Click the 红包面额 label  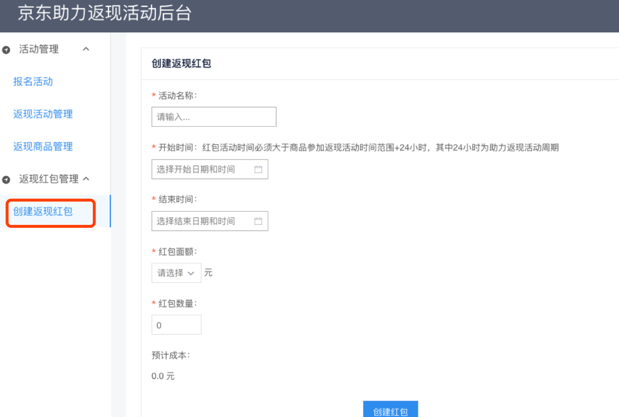(177, 252)
